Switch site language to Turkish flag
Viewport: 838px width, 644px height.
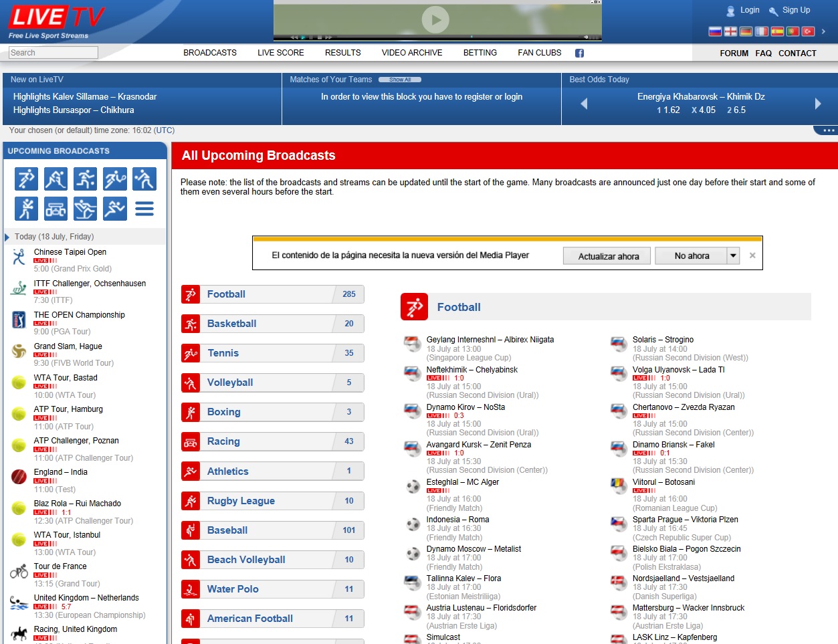[808, 31]
